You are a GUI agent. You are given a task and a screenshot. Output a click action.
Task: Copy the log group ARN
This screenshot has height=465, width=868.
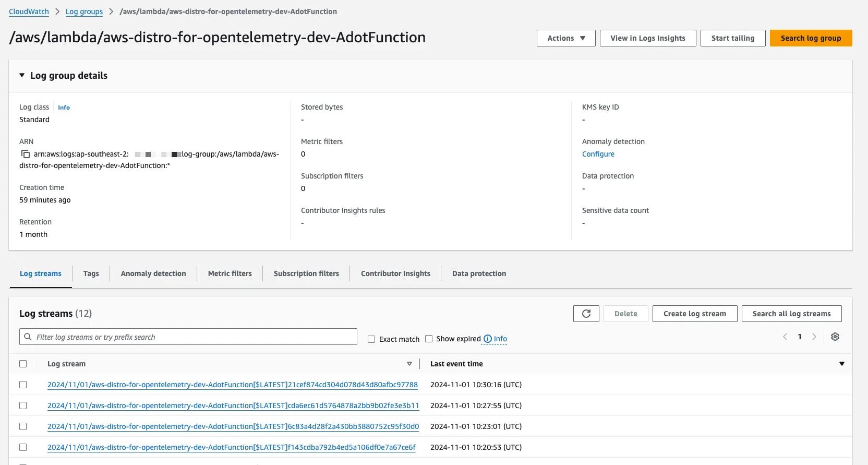25,154
